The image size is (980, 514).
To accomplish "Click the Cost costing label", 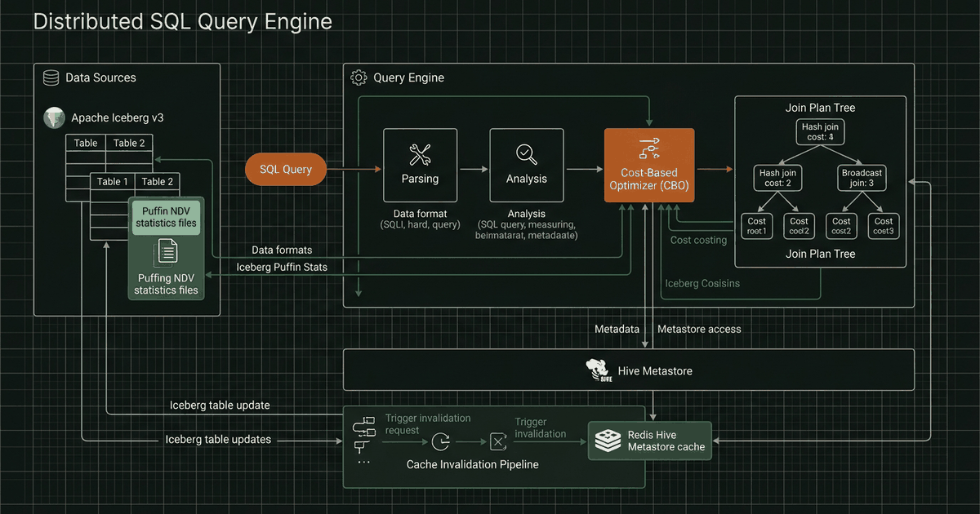I will tap(698, 240).
